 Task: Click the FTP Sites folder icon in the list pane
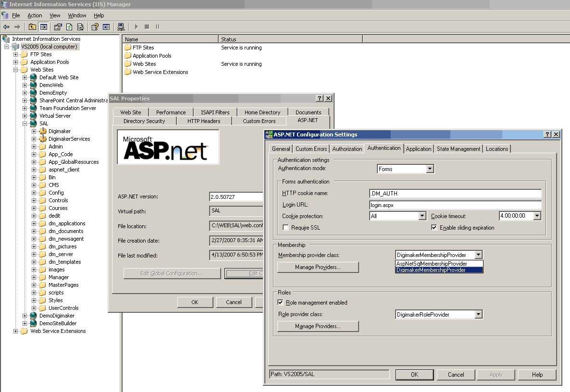[x=127, y=47]
